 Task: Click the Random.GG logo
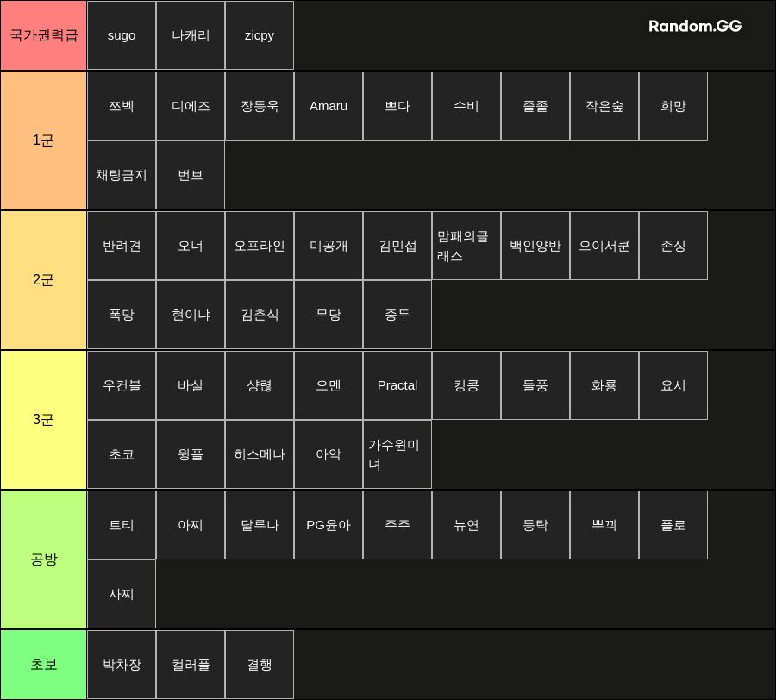(695, 26)
